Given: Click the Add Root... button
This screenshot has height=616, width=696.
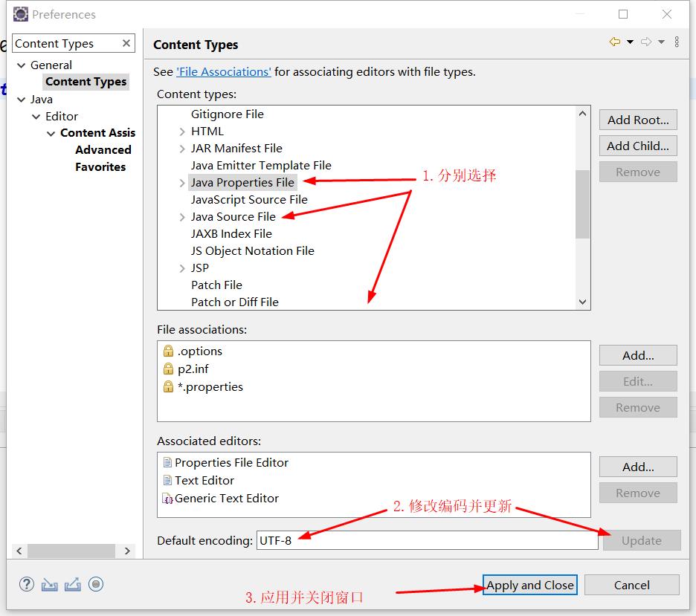Looking at the screenshot, I should (638, 120).
